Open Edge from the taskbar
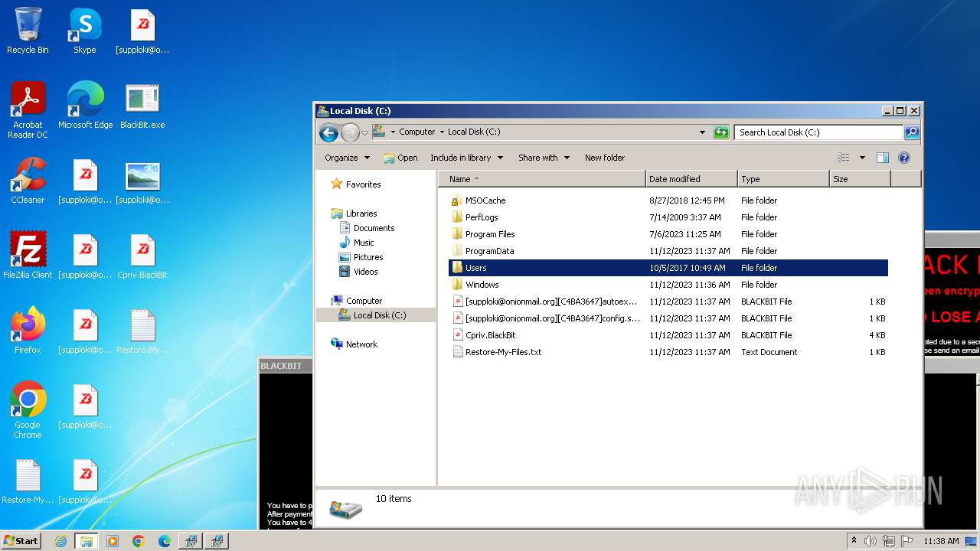The width and height of the screenshot is (980, 551). click(x=165, y=541)
